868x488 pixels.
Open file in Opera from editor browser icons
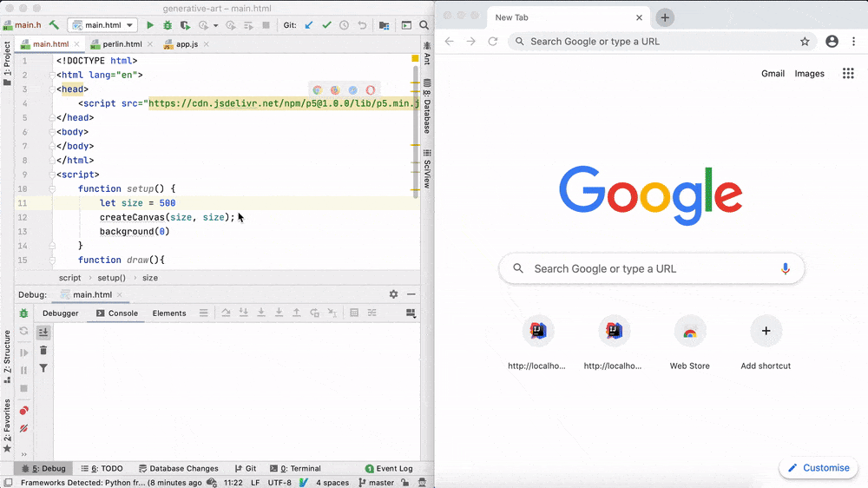371,89
